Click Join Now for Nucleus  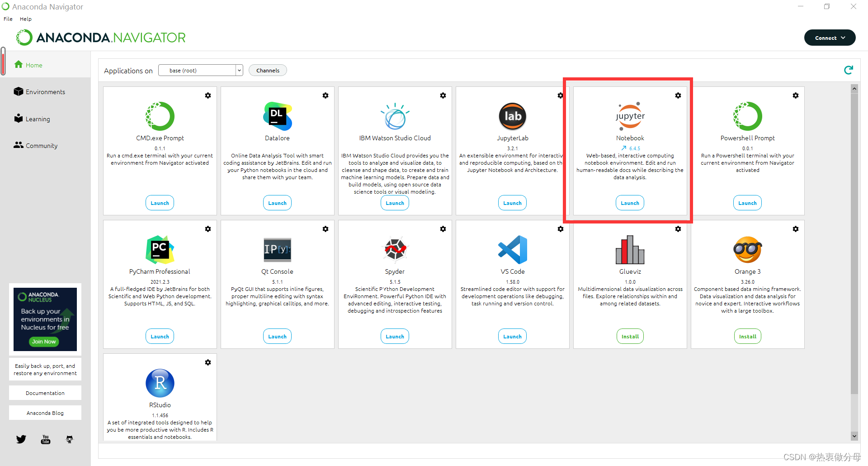[x=44, y=342]
